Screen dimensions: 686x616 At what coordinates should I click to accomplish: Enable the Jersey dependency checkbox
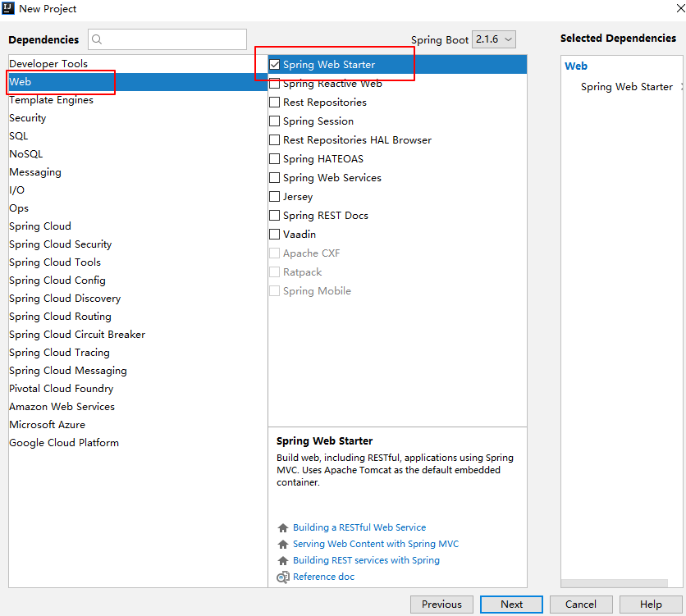[x=274, y=196]
